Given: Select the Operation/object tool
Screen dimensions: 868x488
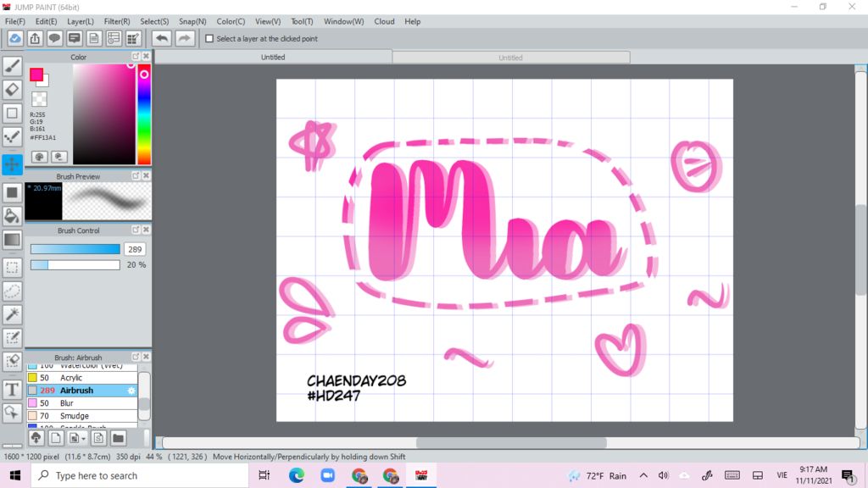Looking at the screenshot, I should tap(12, 413).
